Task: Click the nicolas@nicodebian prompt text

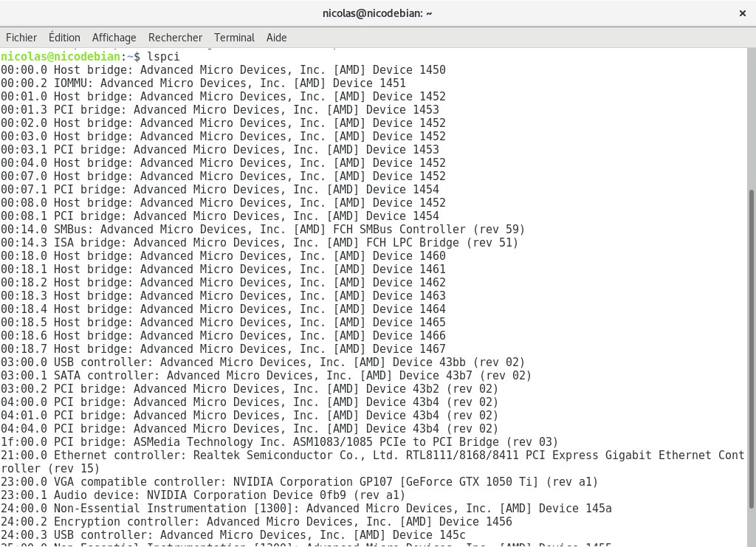Action: [61, 56]
